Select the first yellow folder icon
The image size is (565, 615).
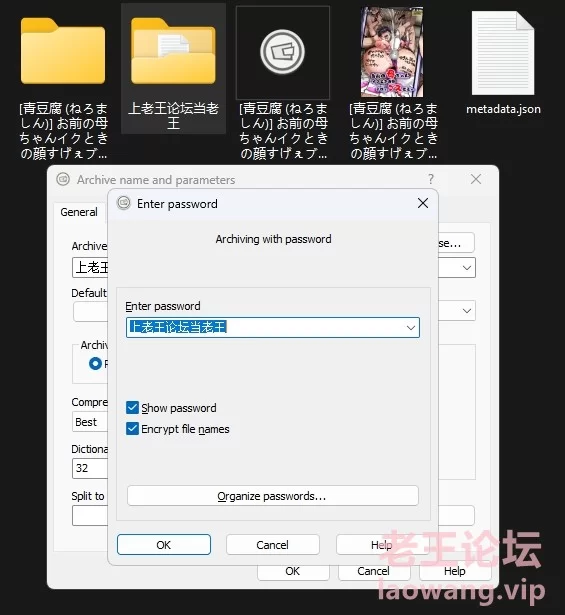pos(63,51)
